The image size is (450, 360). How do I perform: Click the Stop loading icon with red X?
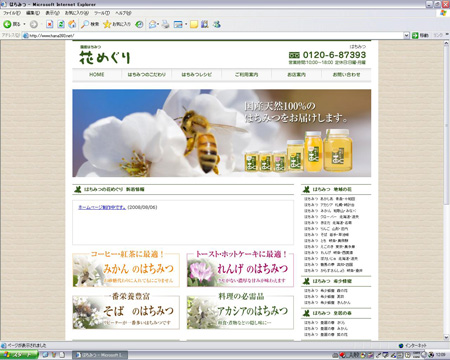[x=49, y=24]
